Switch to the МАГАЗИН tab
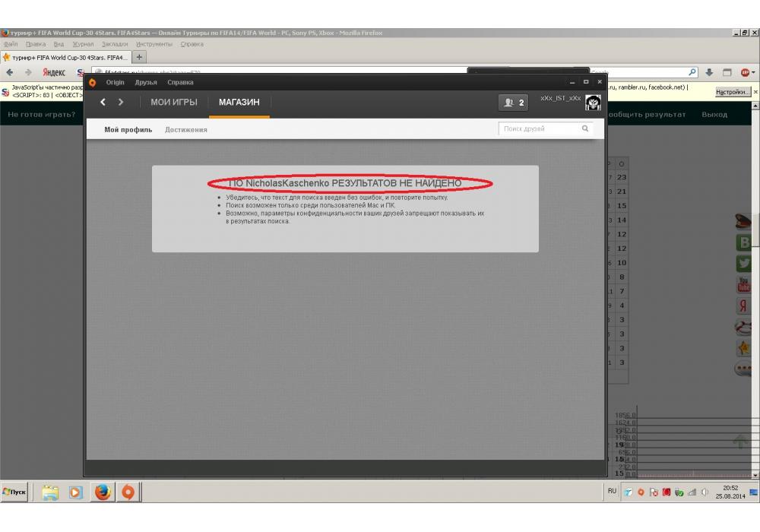This screenshot has height=532, width=760. (239, 103)
